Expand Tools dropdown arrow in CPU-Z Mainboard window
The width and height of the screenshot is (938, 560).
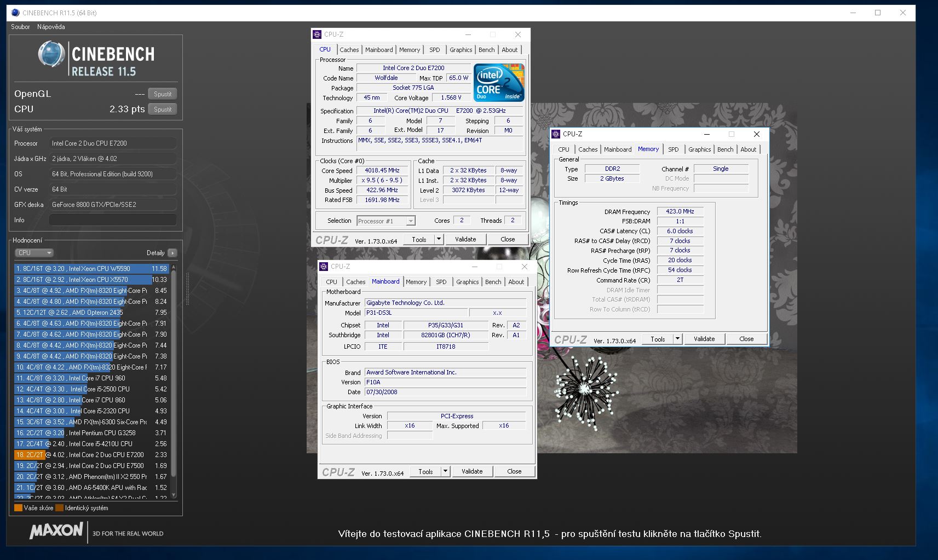pos(445,471)
